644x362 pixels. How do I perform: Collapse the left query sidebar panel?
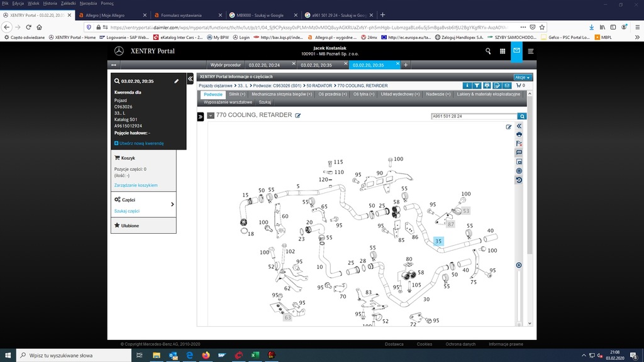pyautogui.click(x=191, y=79)
